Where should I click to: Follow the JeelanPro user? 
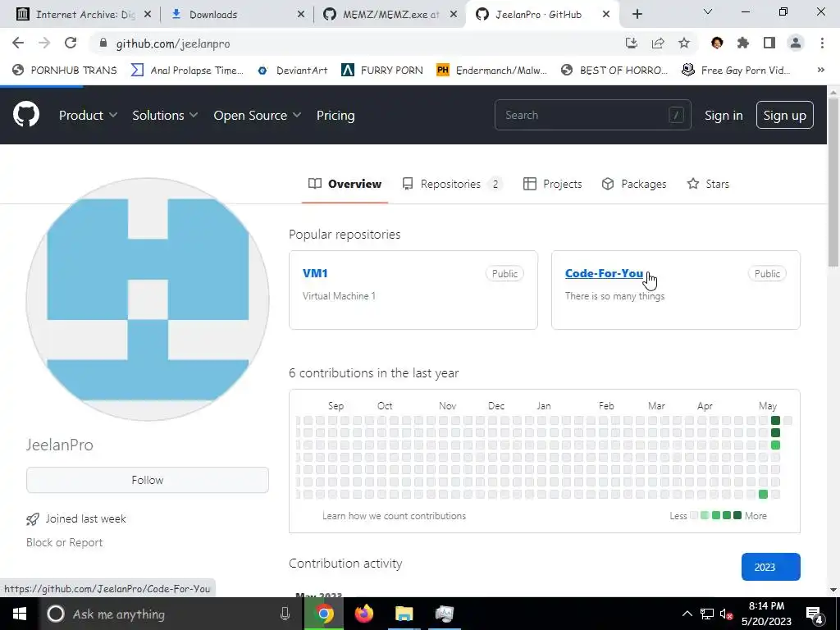(x=148, y=480)
